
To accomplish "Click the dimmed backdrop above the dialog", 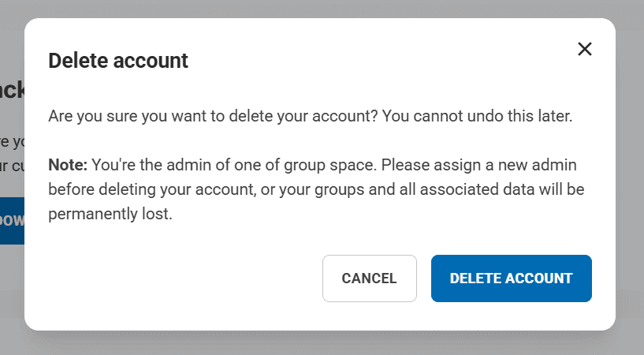I will tap(315, 8).
